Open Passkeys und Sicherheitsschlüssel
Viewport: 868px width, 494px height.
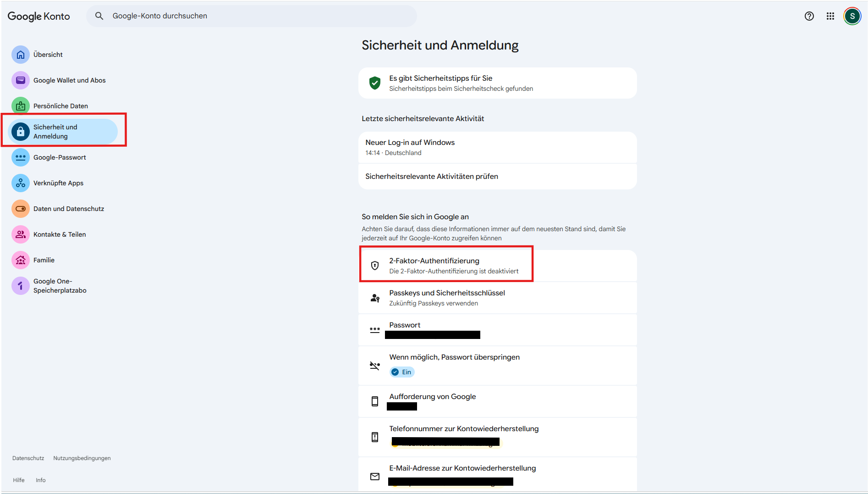(498, 298)
